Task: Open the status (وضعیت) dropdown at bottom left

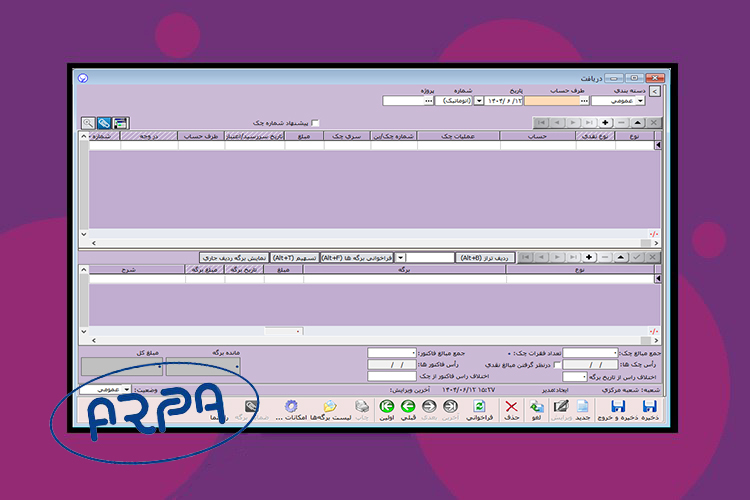Action: click(126, 388)
